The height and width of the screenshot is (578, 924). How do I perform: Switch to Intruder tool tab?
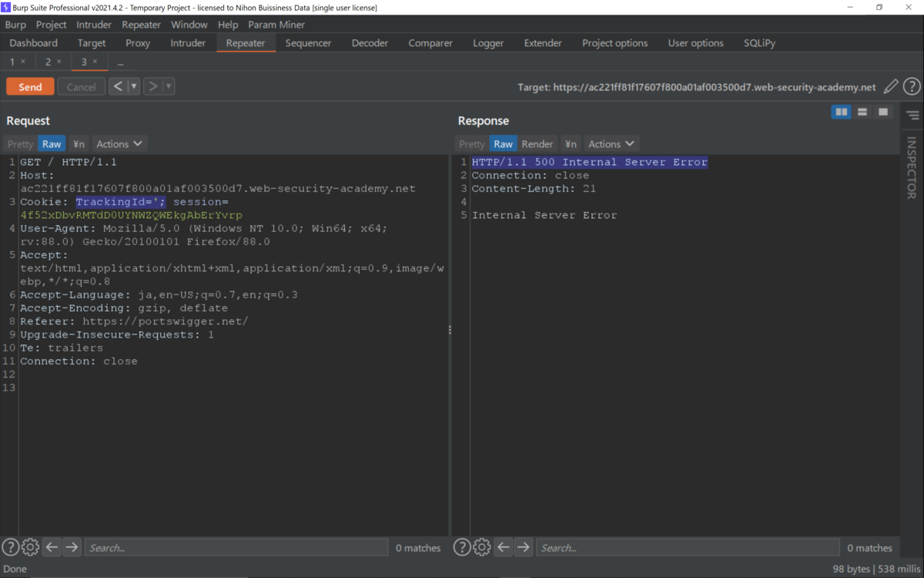click(x=188, y=43)
